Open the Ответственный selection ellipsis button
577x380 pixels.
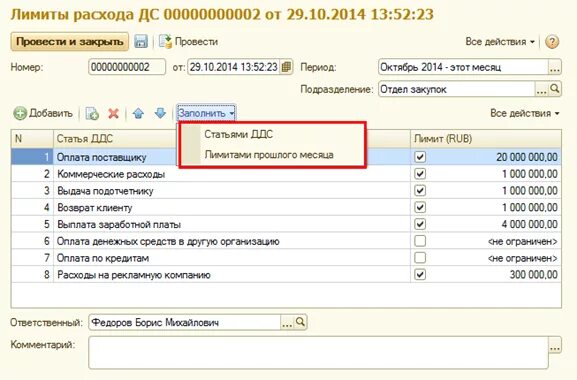pos(287,323)
